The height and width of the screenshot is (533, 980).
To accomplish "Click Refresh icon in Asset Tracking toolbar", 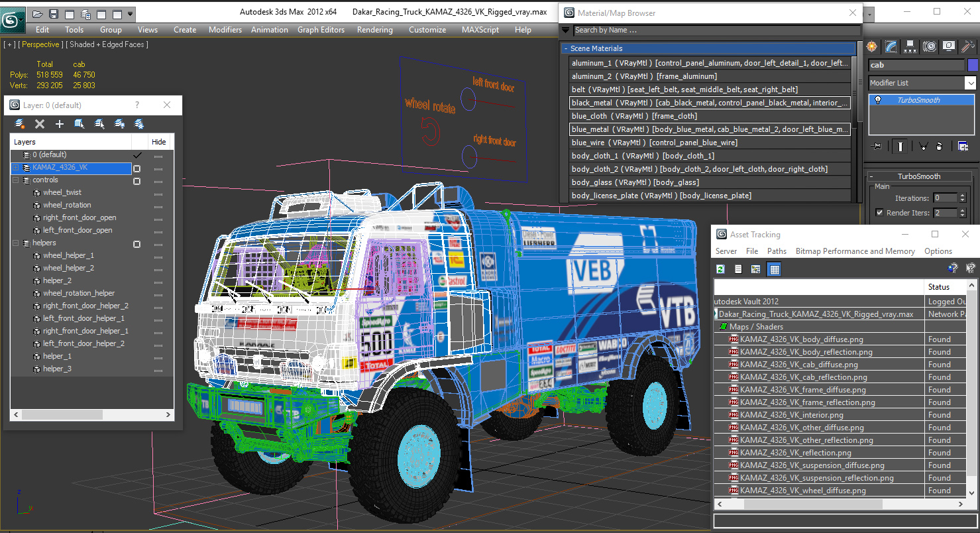I will 721,268.
